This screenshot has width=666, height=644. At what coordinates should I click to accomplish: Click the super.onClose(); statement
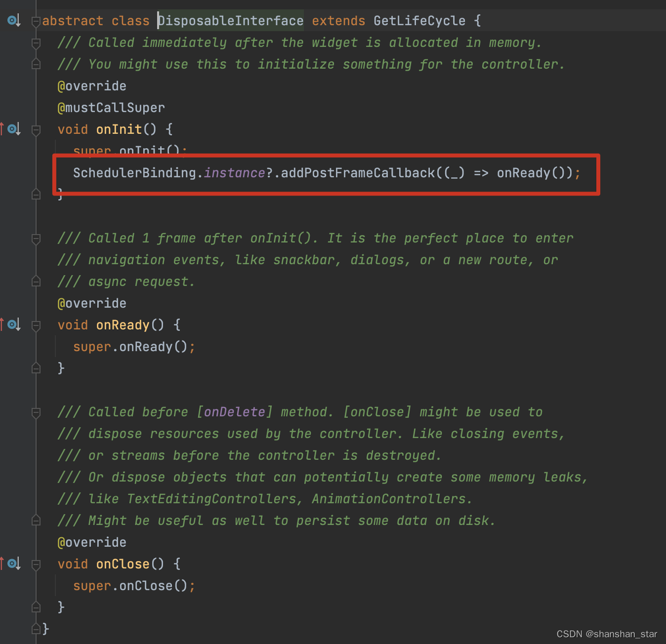pos(134,586)
